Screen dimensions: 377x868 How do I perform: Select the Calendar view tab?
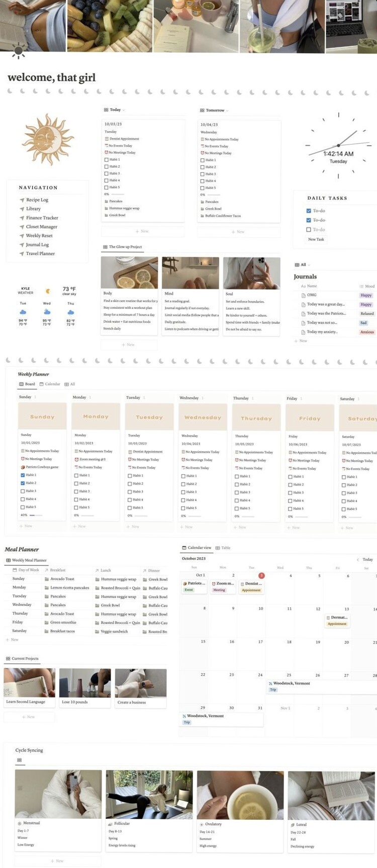click(197, 548)
